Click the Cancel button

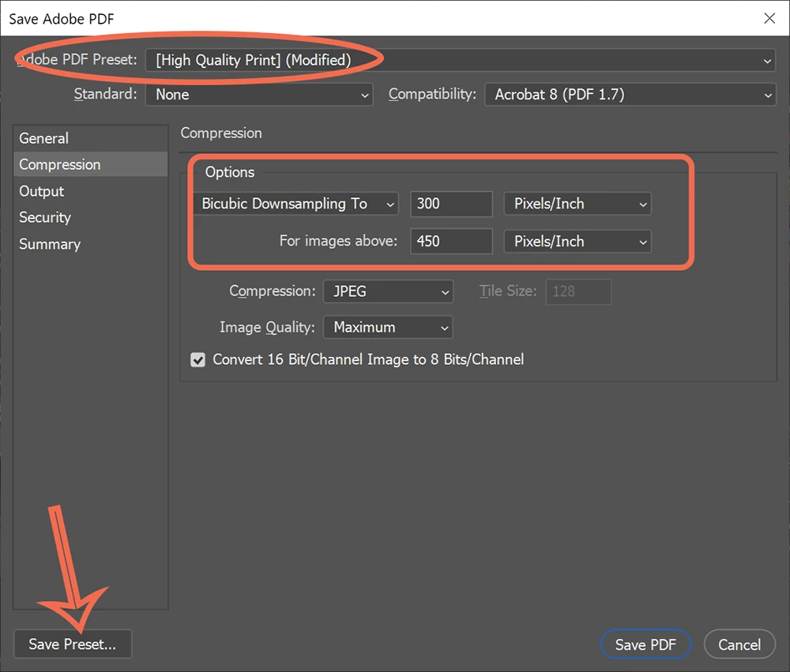coord(739,645)
